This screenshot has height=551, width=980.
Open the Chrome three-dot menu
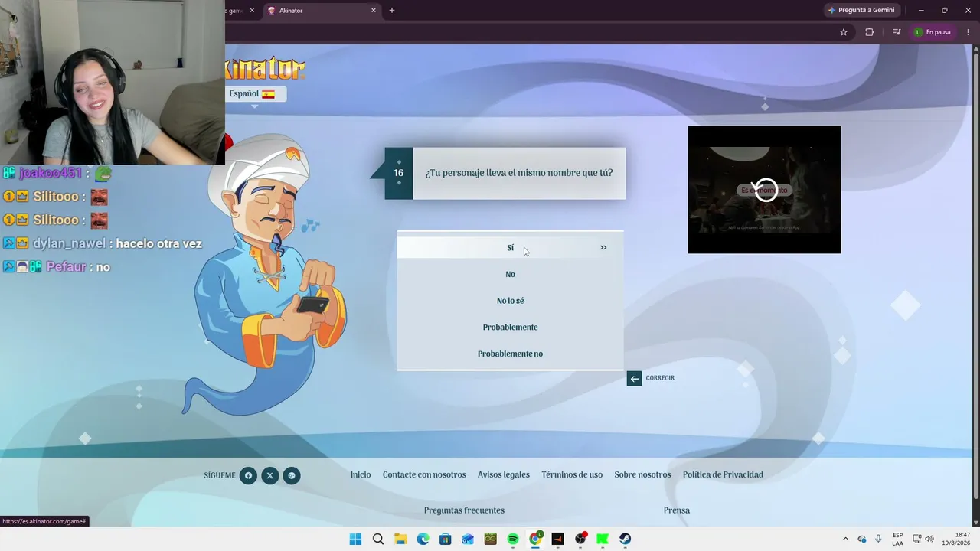pos(969,32)
